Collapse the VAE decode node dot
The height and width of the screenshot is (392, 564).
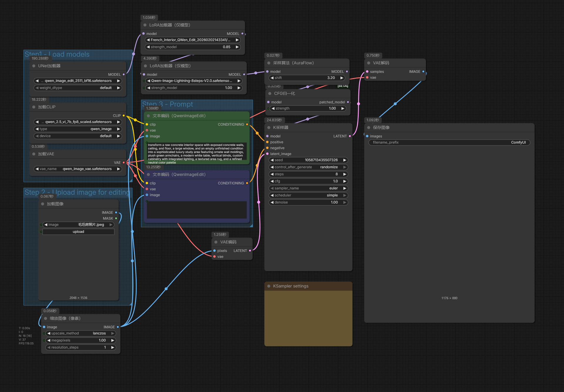click(x=369, y=63)
